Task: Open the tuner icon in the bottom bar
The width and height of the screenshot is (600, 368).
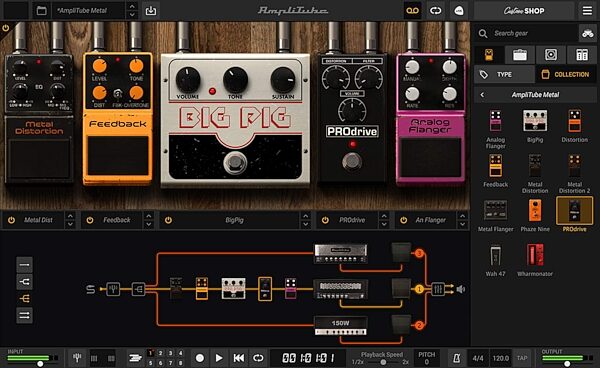Action: [x=77, y=358]
